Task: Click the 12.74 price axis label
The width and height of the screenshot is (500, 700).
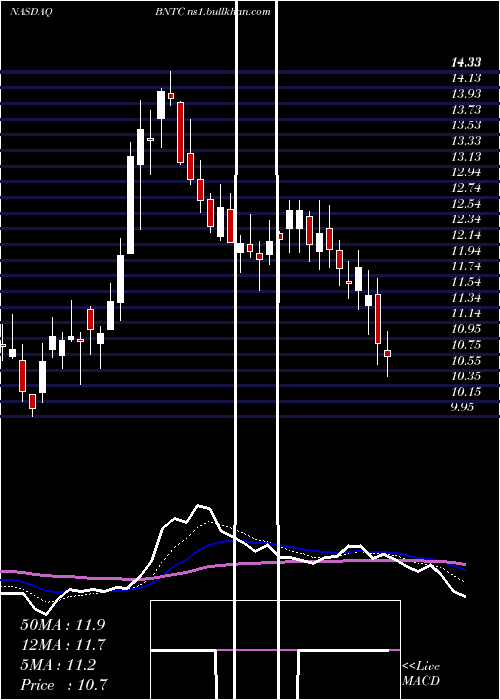Action: point(466,188)
